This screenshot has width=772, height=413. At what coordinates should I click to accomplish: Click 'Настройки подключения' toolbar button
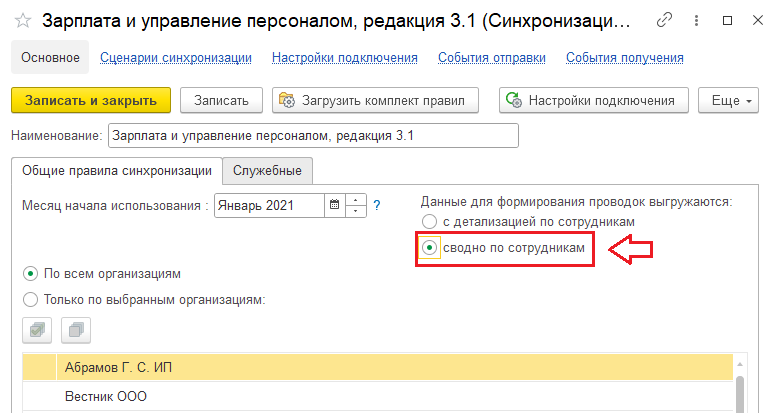click(x=594, y=100)
